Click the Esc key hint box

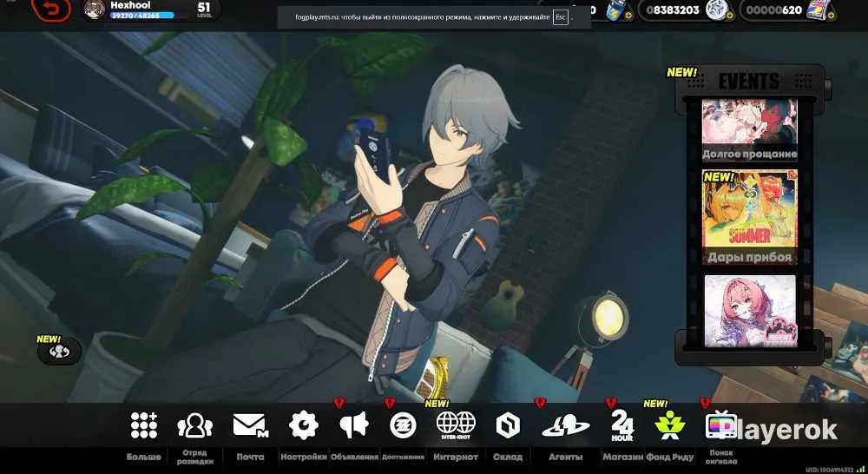click(x=561, y=17)
